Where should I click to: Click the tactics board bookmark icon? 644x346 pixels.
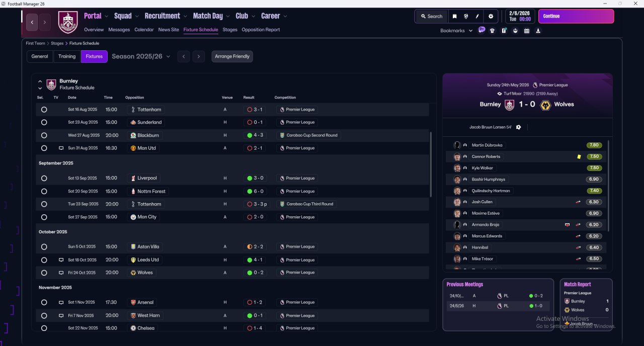tap(504, 31)
